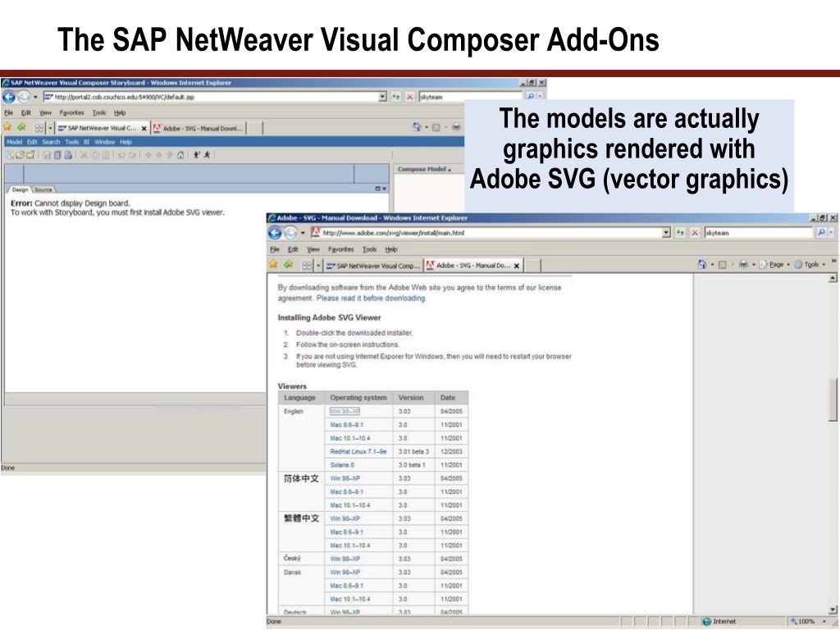Click skyteam search box in Adobe SVG window
The image size is (840, 630).
pos(759,232)
